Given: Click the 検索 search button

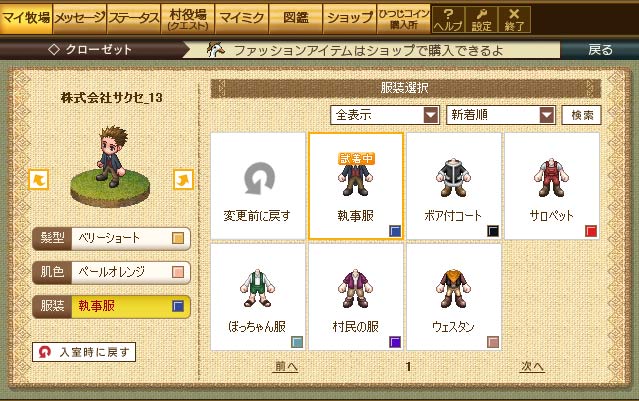Looking at the screenshot, I should click(582, 115).
